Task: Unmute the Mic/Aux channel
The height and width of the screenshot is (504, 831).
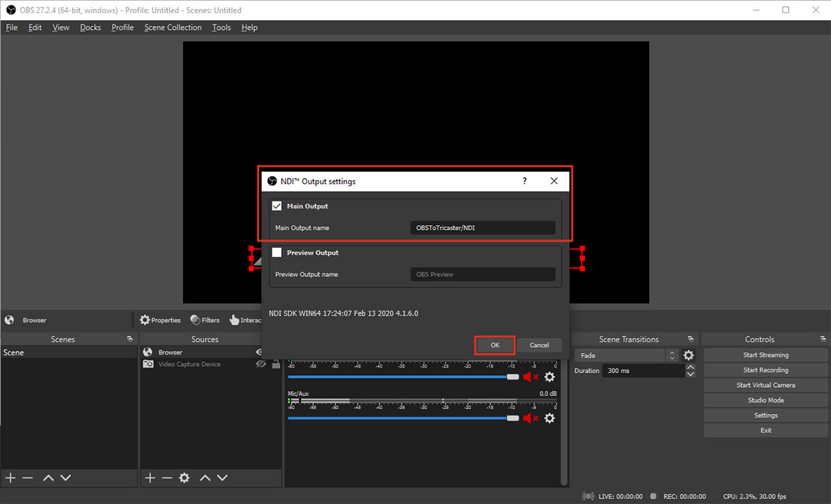Action: click(530, 418)
